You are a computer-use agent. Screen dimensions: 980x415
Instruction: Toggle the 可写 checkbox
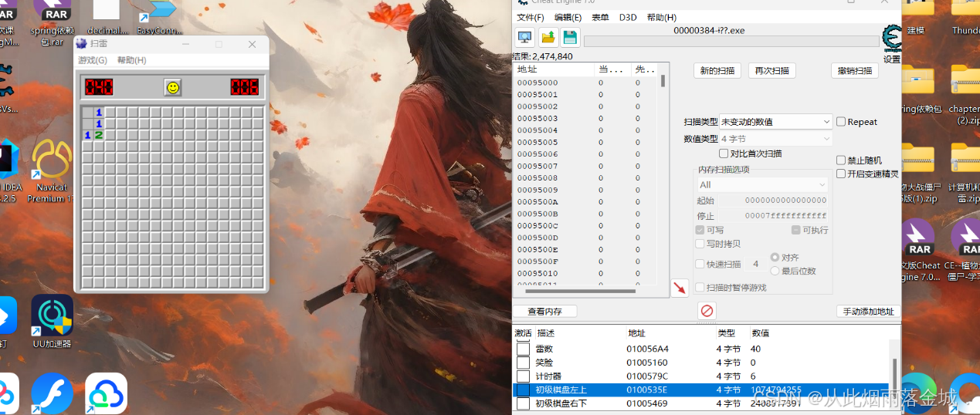click(x=700, y=230)
